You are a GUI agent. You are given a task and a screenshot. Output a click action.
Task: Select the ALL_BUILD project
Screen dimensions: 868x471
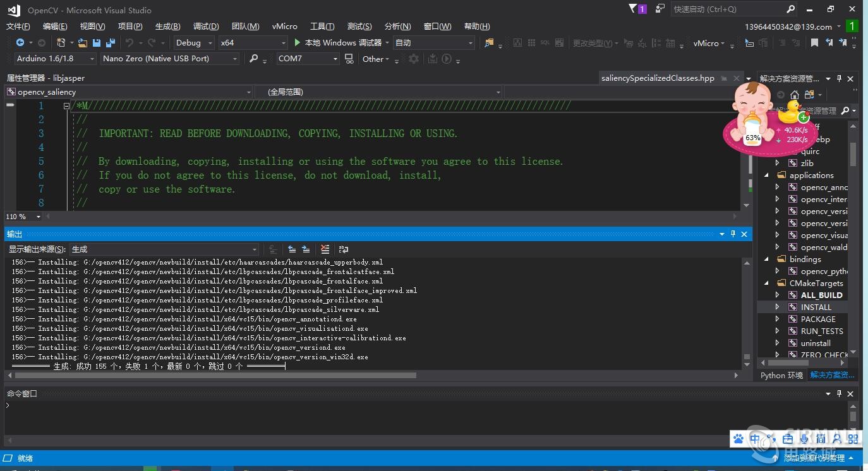click(821, 295)
